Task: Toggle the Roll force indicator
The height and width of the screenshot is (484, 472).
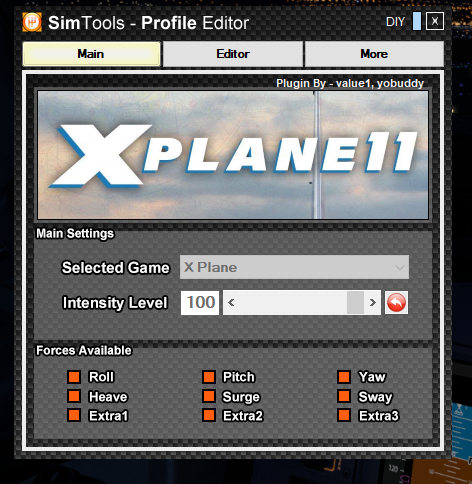Action: (74, 377)
